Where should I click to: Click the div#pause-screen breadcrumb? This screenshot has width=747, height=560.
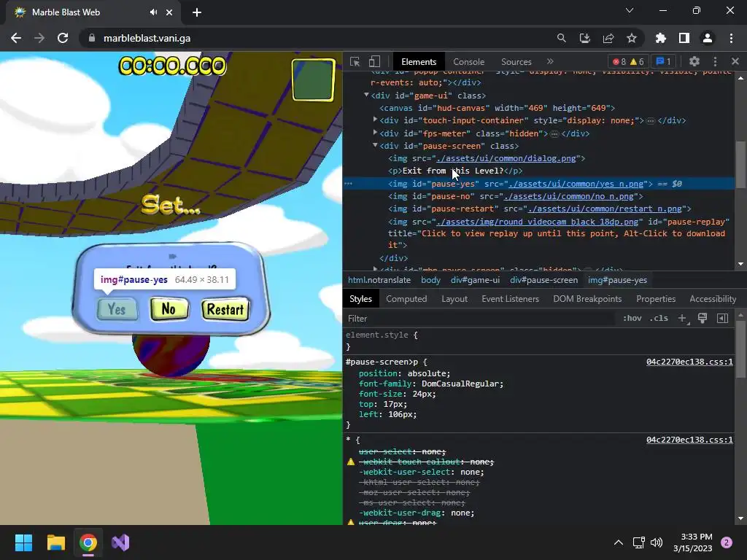[x=543, y=280]
